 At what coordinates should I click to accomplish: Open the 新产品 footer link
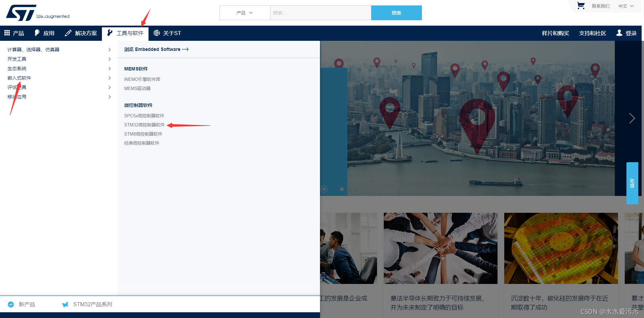click(x=27, y=304)
